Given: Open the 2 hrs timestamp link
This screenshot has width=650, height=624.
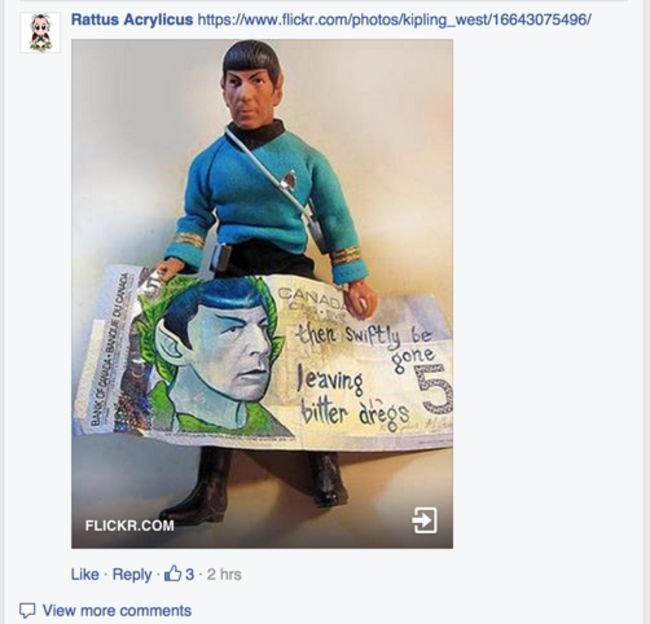Looking at the screenshot, I should click(224, 574).
